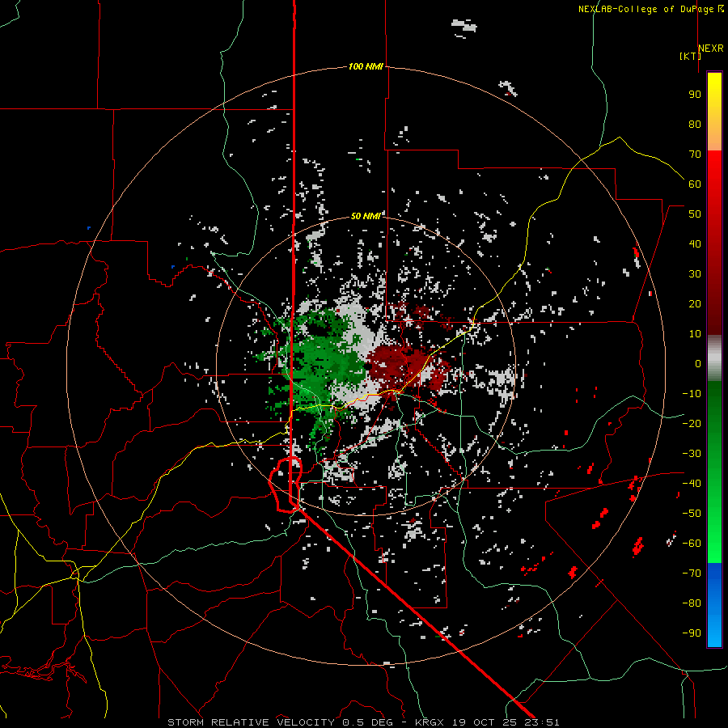
Task: Click the NEXLAB-College of DuPage title text
Action: click(x=645, y=9)
